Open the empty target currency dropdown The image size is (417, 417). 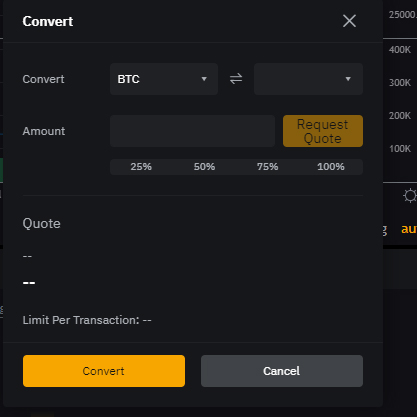(x=308, y=79)
